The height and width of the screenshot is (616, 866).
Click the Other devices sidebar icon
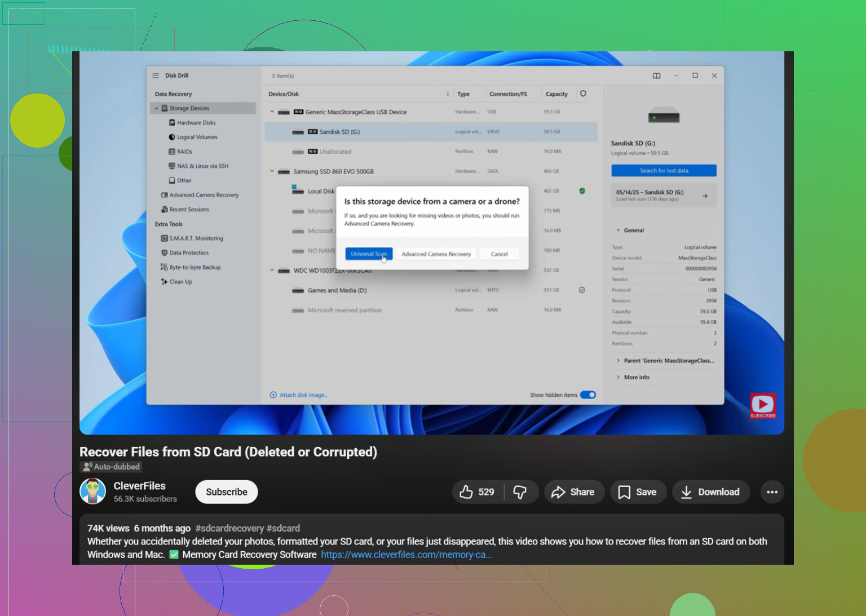172,180
